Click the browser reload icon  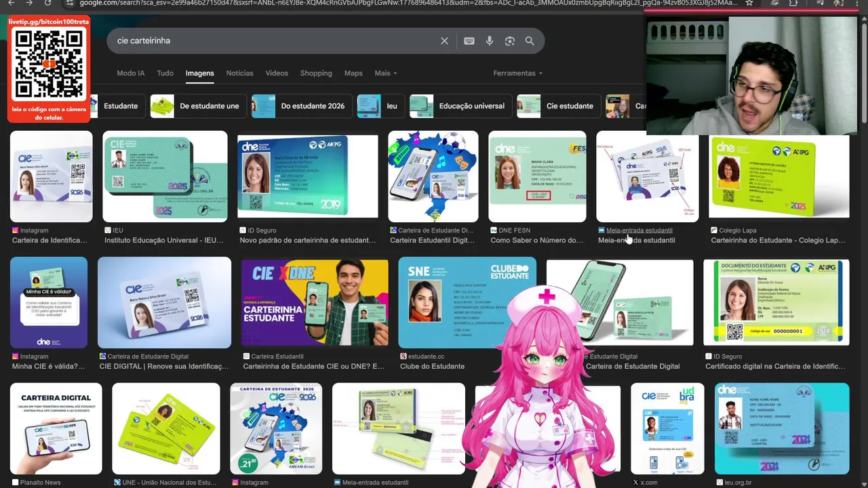click(x=47, y=3)
